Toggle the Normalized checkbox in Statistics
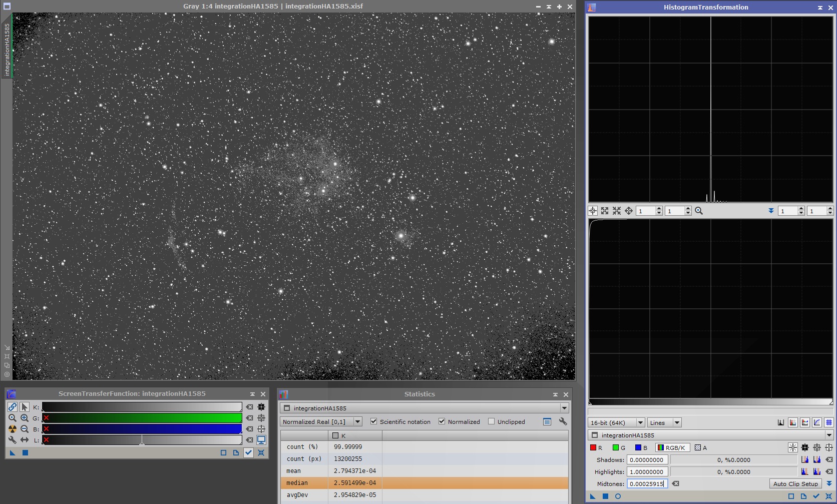This screenshot has height=504, width=837. click(442, 421)
